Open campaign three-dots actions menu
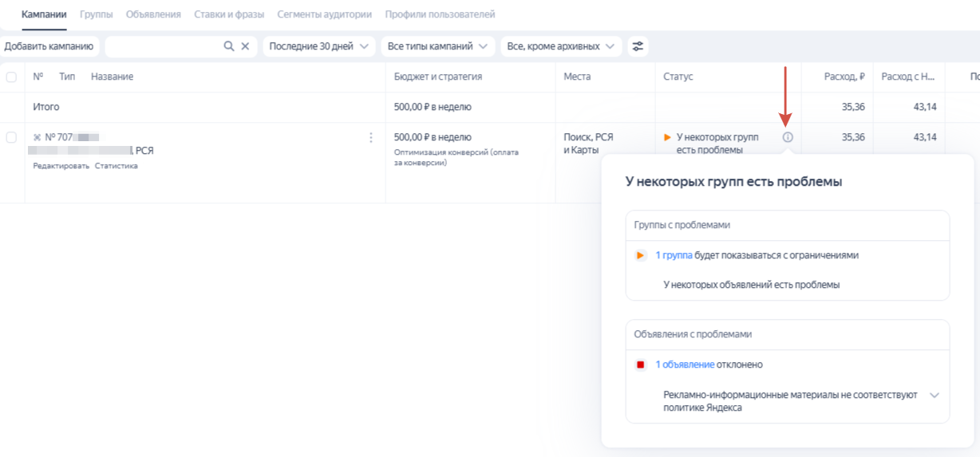Screen dimensions: 980x457 tap(370, 138)
